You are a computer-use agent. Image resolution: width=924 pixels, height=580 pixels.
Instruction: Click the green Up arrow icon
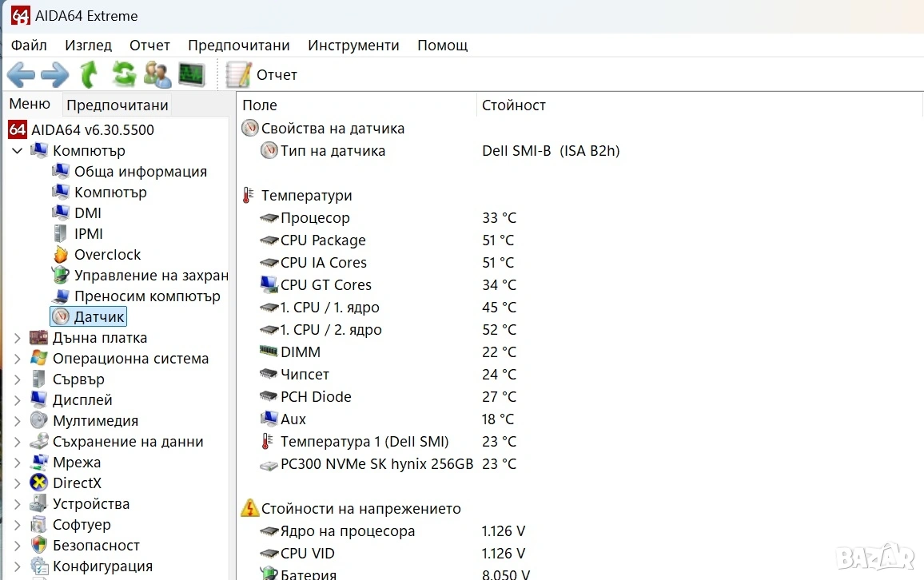89,75
